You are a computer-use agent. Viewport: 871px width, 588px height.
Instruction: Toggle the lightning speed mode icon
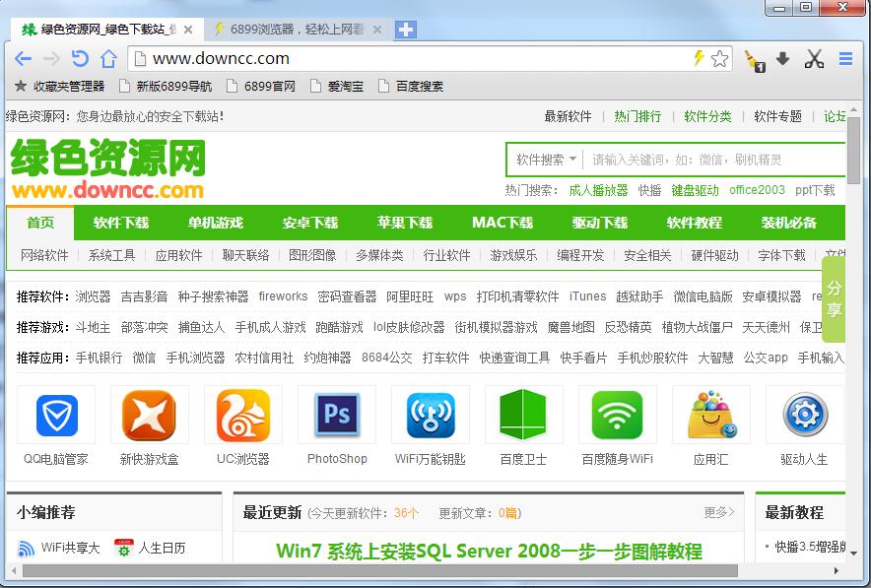pyautogui.click(x=699, y=58)
